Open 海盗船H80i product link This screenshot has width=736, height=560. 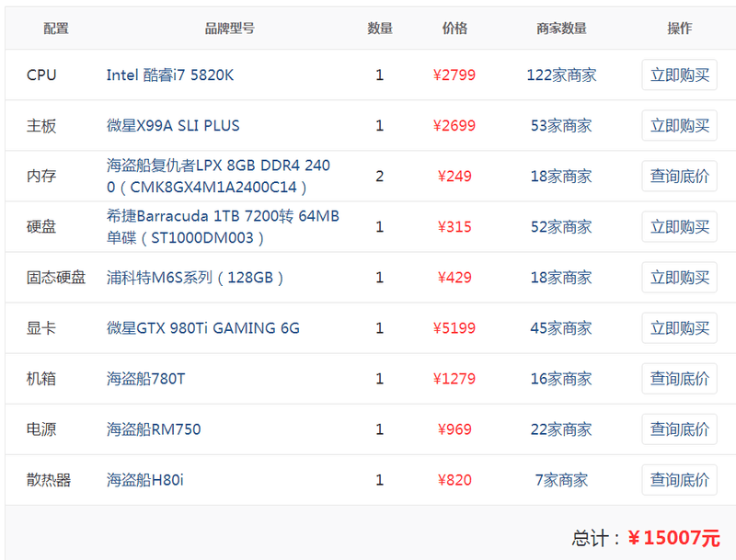(145, 480)
